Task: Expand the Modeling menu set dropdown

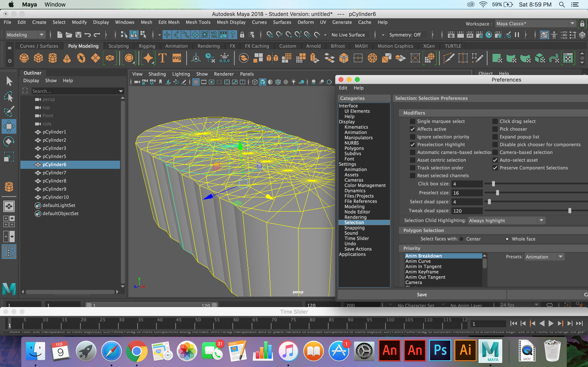Action: point(42,35)
